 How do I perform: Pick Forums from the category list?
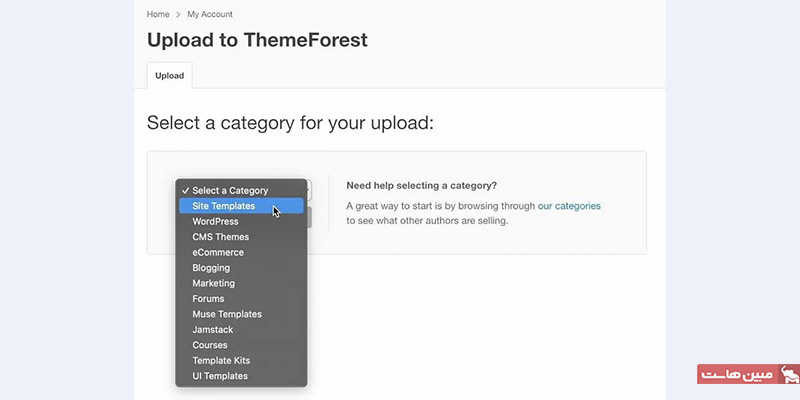208,299
